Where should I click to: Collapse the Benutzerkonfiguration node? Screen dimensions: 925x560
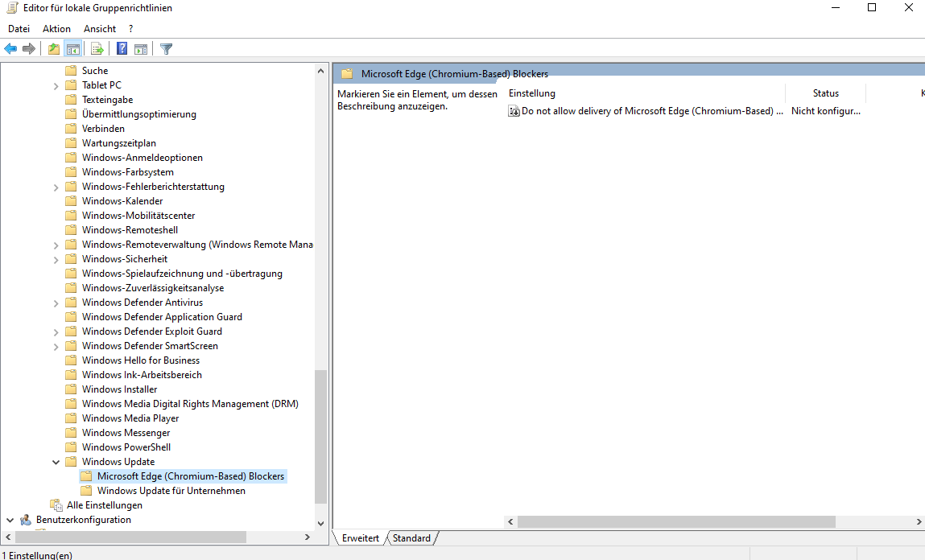click(x=10, y=520)
